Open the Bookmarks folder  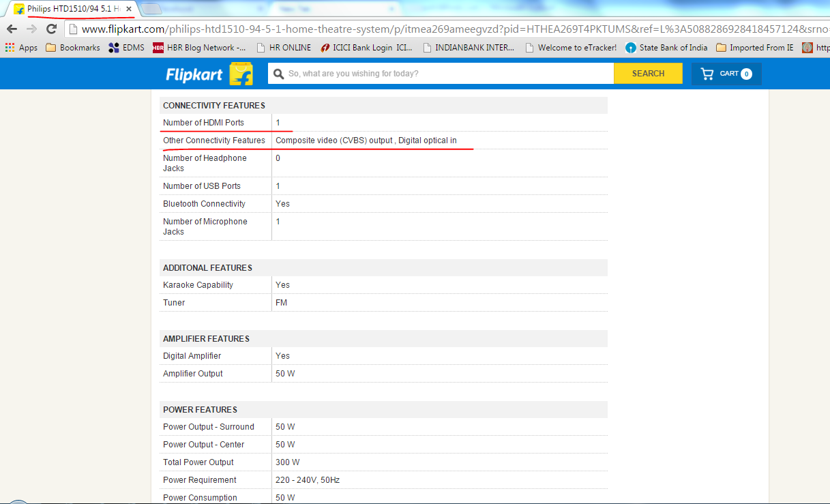click(x=72, y=48)
